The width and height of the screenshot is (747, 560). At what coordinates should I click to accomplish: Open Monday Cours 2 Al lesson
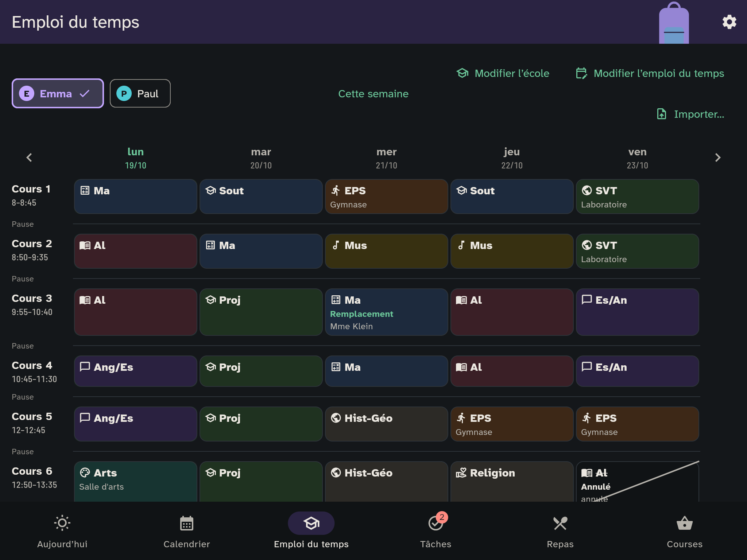pyautogui.click(x=136, y=251)
